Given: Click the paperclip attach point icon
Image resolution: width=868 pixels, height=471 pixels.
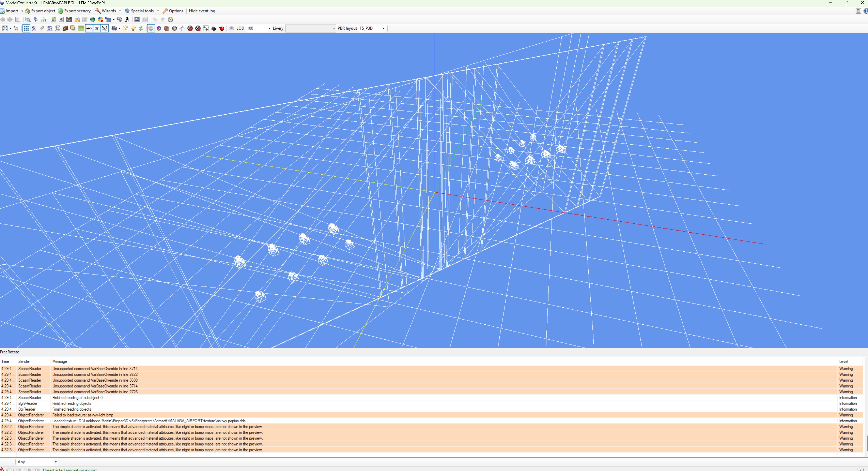Looking at the screenshot, I should click(x=42, y=28).
